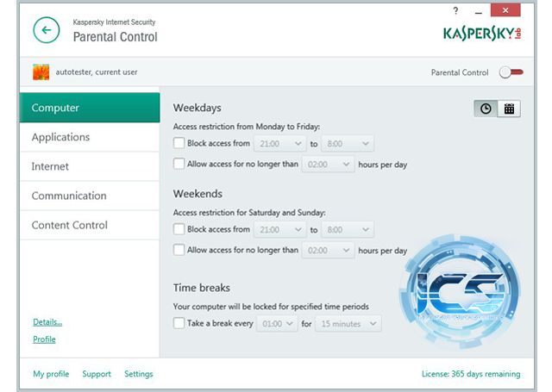Go back with the circled arrow icon

[46, 30]
